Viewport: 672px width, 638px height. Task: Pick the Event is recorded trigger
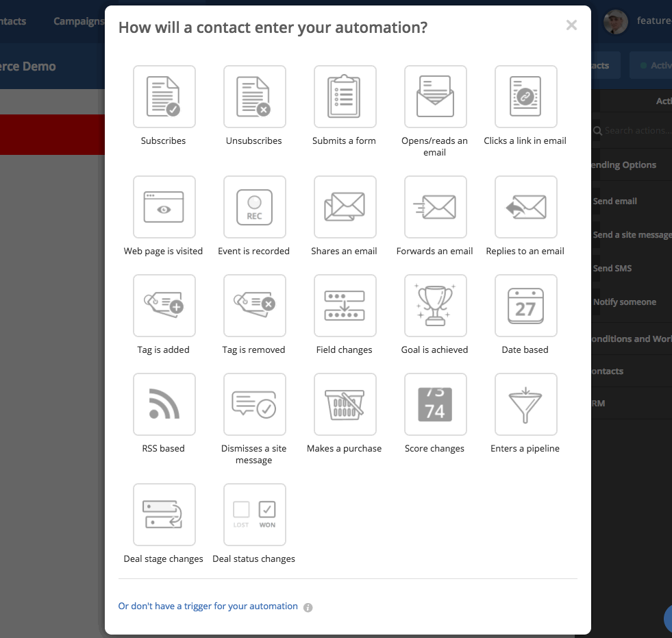(254, 207)
